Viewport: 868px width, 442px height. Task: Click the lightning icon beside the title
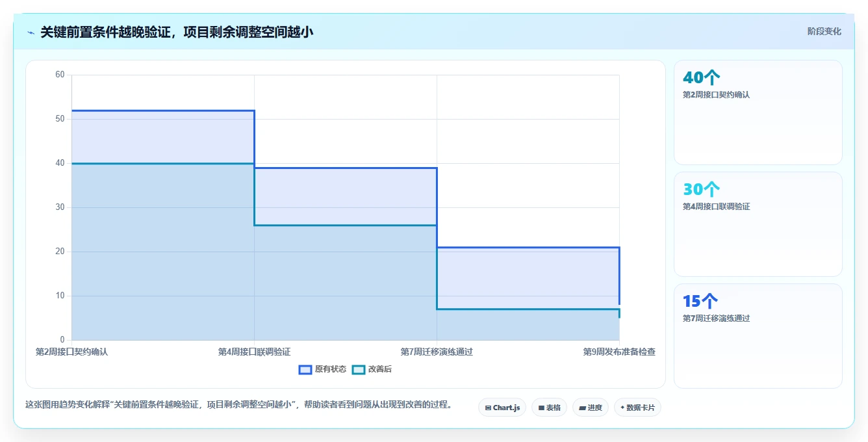(x=31, y=32)
